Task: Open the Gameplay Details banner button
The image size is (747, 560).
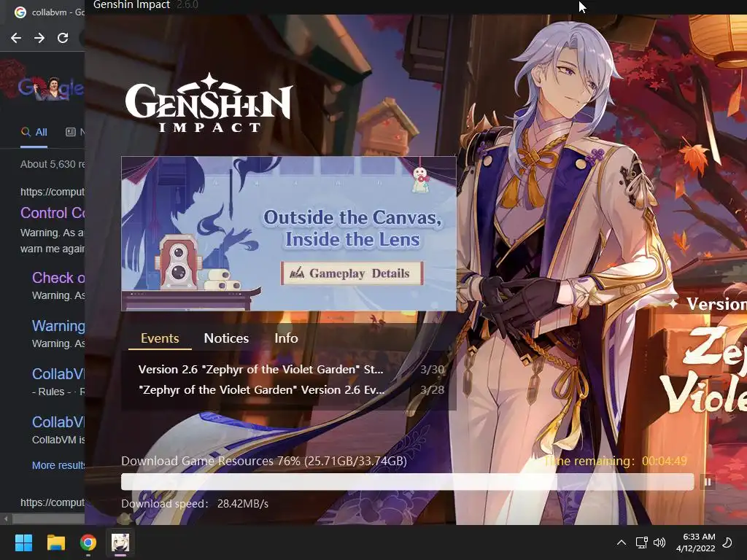Action: (x=352, y=273)
